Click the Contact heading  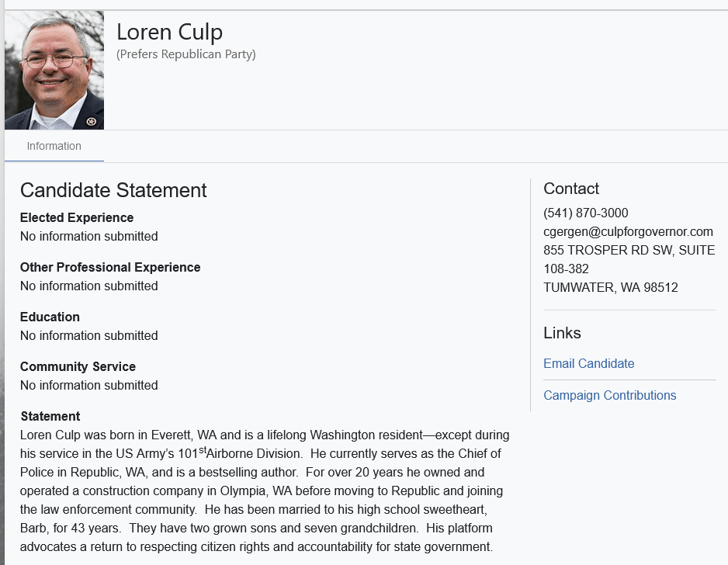tap(571, 189)
